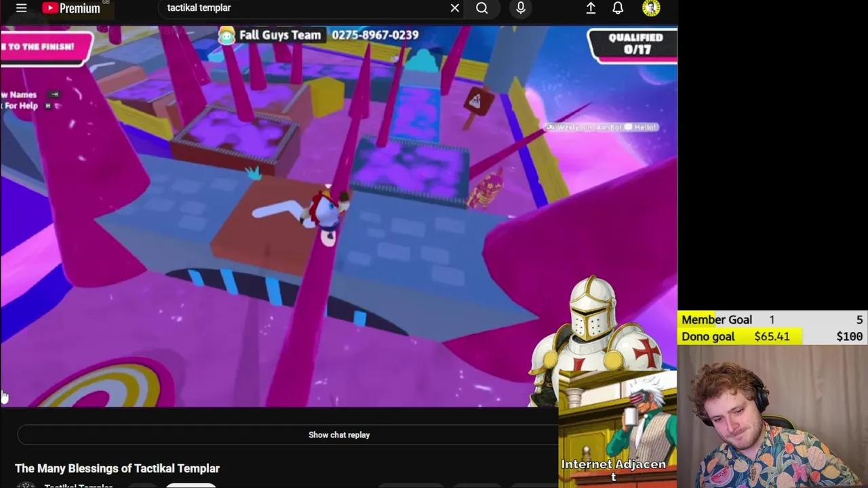The image size is (868, 488).
Task: Click the 'QUALIFIED 0/17' counter in the video
Action: (633, 45)
